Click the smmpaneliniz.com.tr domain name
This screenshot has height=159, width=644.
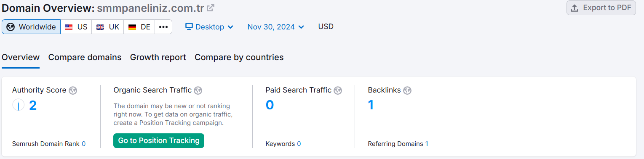coord(151,8)
